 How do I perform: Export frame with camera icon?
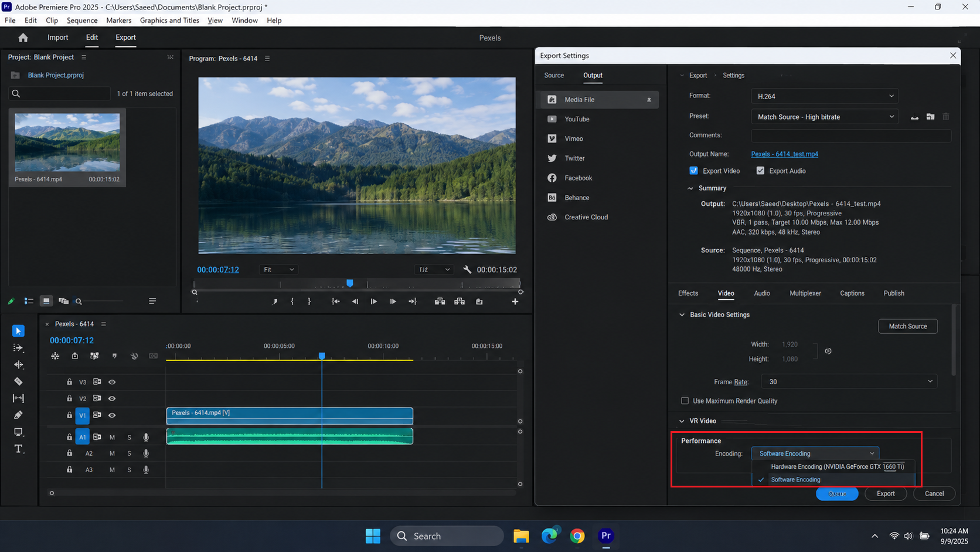click(479, 302)
